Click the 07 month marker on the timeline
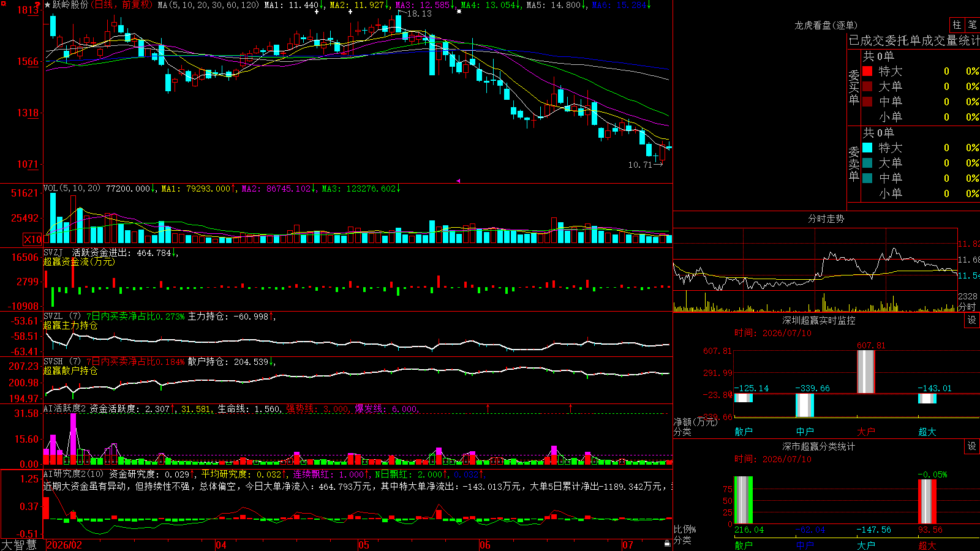 [628, 545]
